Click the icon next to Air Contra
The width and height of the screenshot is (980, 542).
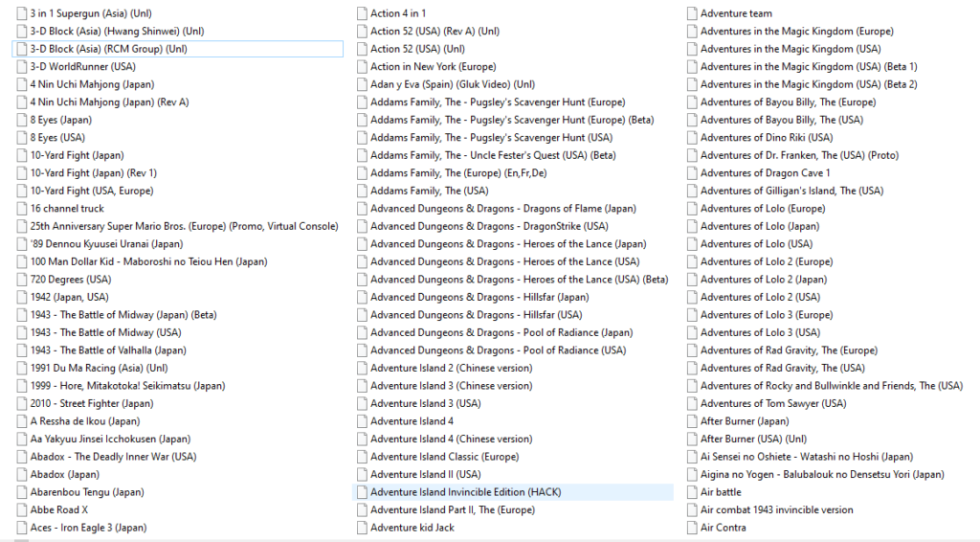point(692,528)
